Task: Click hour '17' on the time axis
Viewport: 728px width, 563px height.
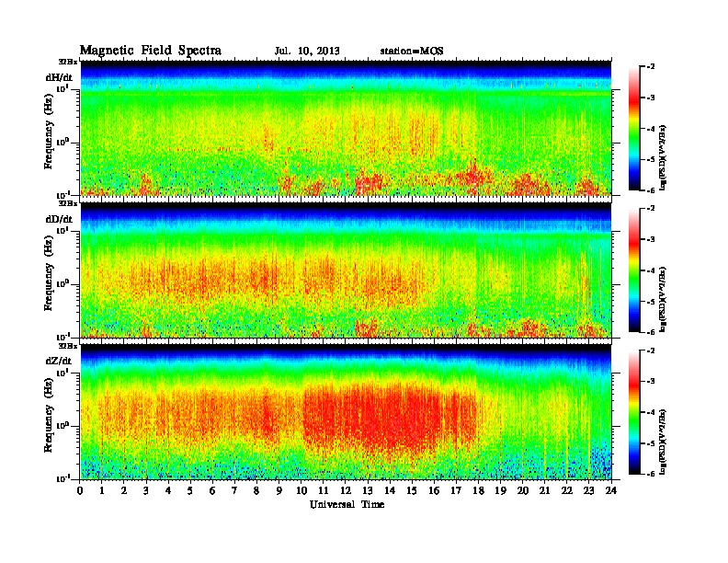Action: coord(456,491)
